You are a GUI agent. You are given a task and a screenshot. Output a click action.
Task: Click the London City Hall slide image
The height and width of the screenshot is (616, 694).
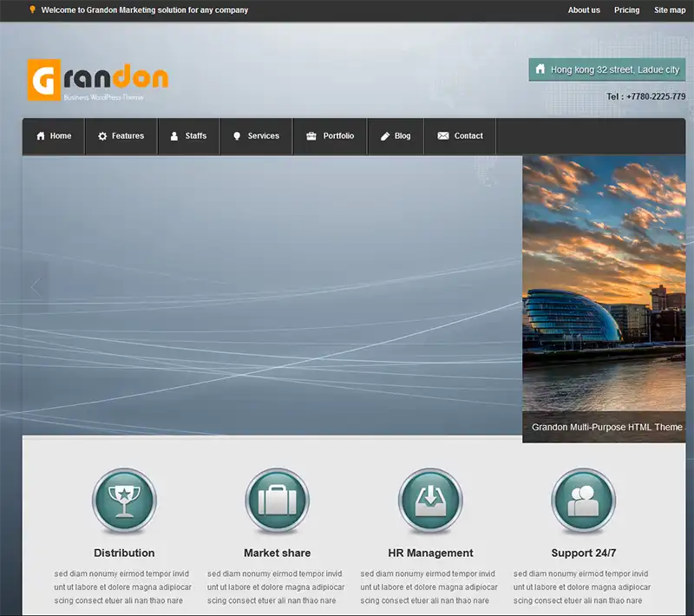click(x=604, y=286)
